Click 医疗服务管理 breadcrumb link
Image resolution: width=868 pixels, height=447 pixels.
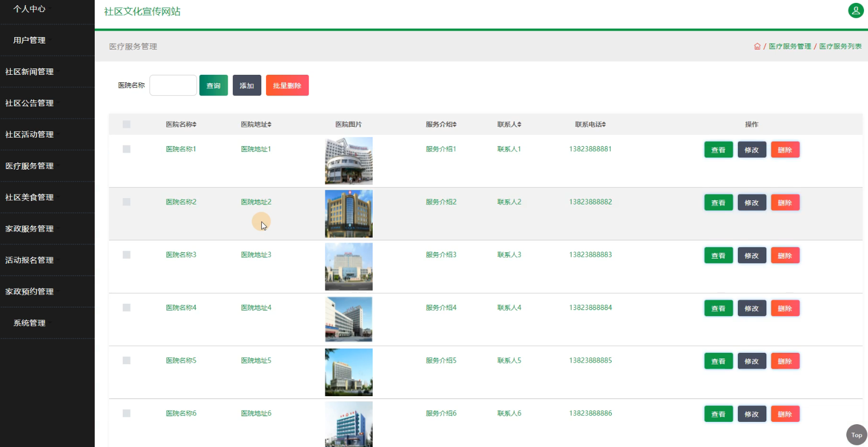pyautogui.click(x=790, y=46)
